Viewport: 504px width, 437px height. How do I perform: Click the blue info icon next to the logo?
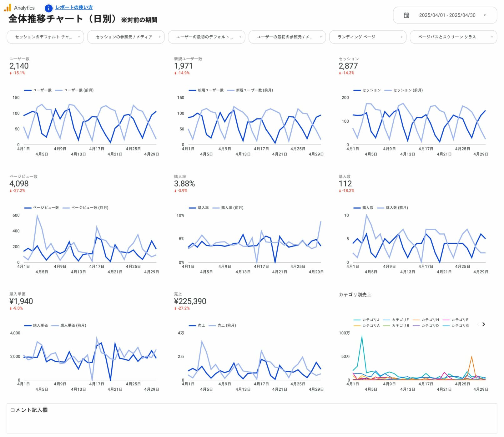(x=48, y=8)
